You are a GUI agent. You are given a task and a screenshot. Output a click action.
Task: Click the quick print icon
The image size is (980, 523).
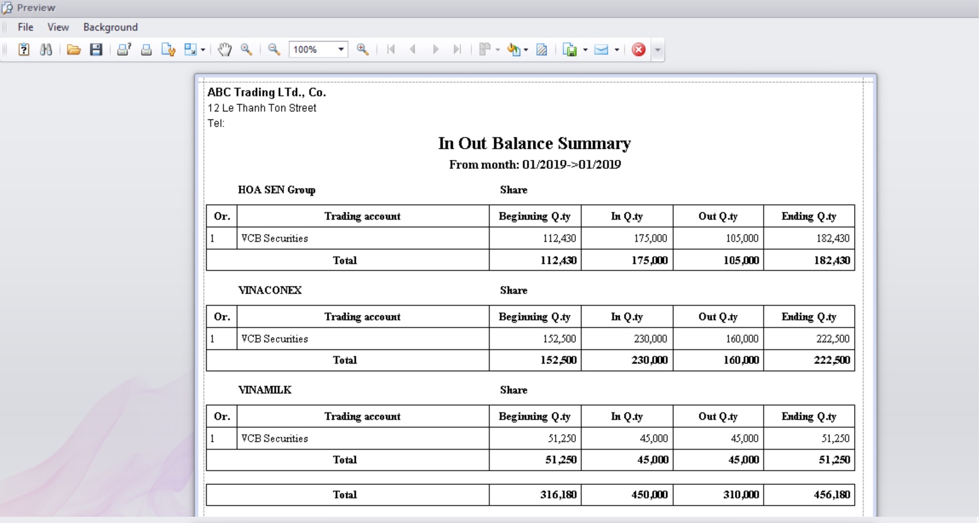[x=146, y=49]
